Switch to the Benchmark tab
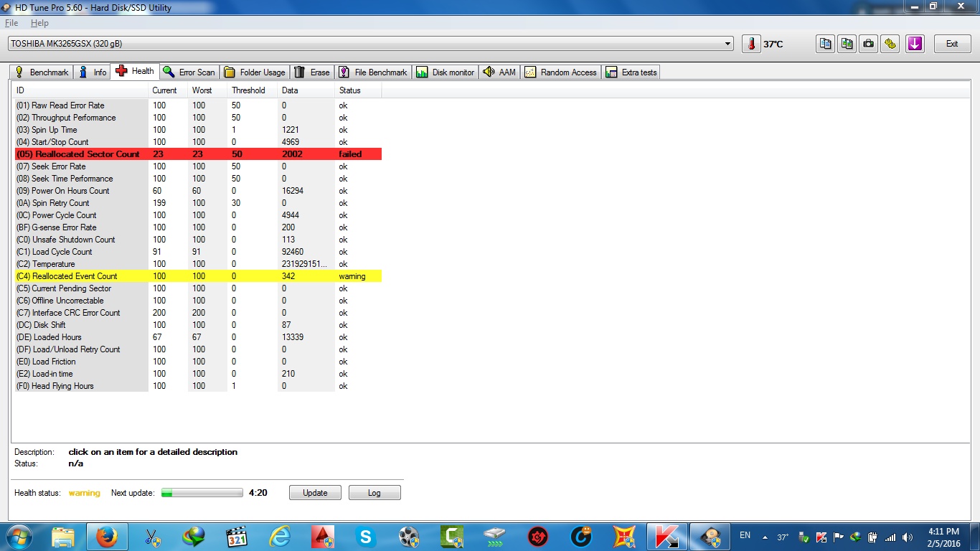Image resolution: width=980 pixels, height=551 pixels. [42, 72]
